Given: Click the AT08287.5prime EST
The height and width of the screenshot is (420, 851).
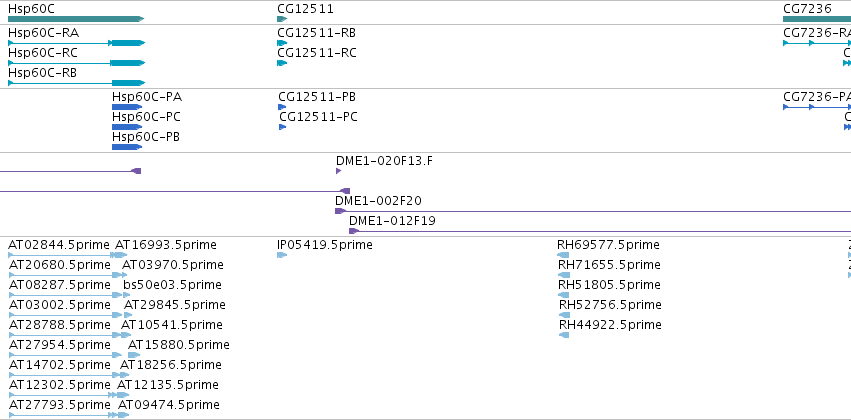Looking at the screenshot, I should (66, 295).
